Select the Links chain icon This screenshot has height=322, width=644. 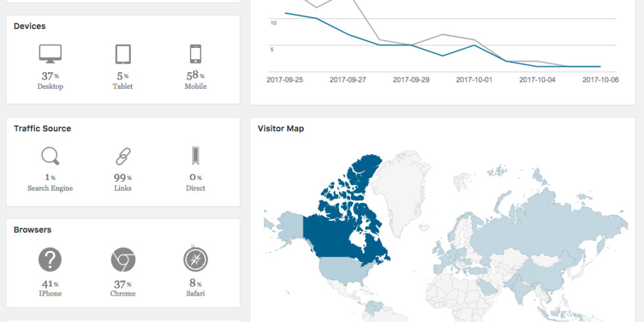click(x=123, y=156)
